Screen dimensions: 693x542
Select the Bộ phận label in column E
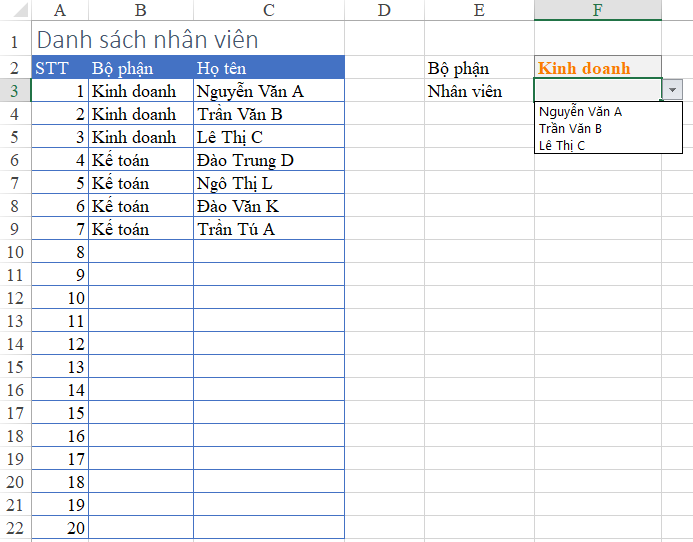pyautogui.click(x=479, y=68)
